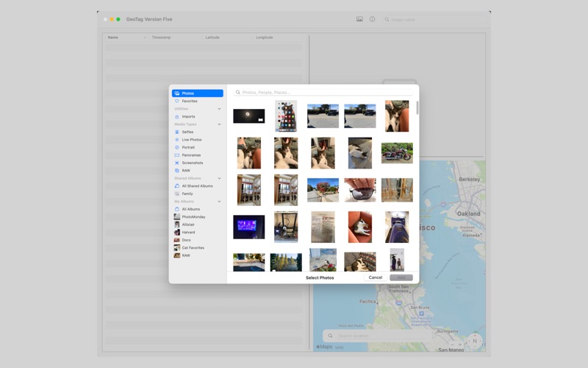The width and height of the screenshot is (588, 368).
Task: Select Photos in the picker sidebar
Action: coord(198,93)
